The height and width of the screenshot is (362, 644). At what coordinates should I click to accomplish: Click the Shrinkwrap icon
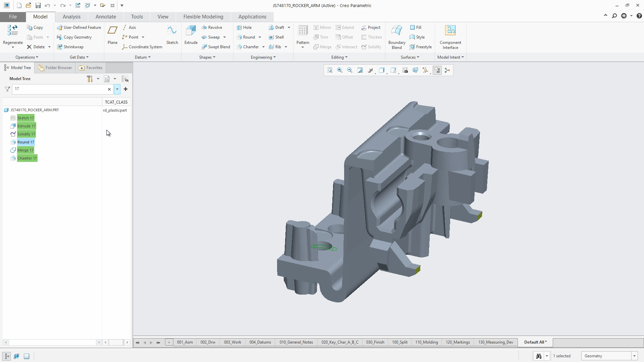coord(60,47)
